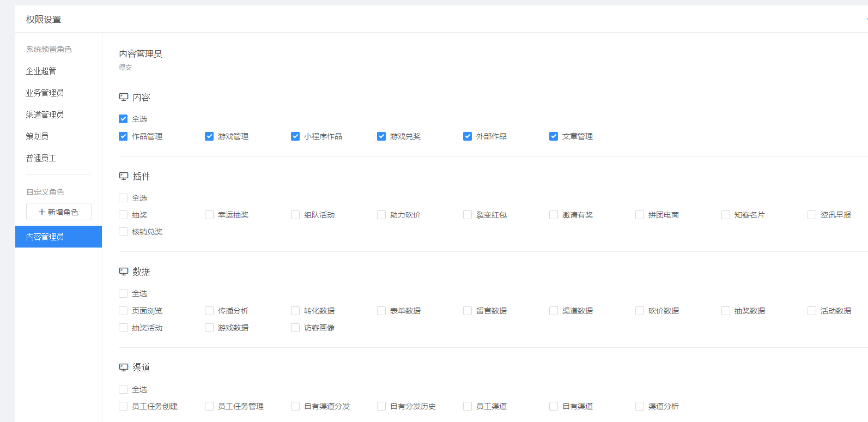Click the monitor icon beside 插件 heading

(124, 176)
